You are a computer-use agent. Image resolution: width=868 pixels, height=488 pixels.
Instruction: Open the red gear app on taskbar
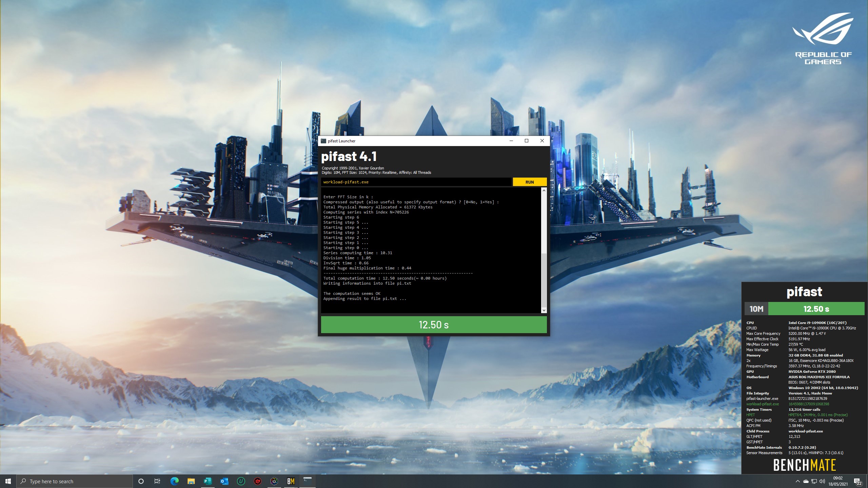tap(258, 481)
